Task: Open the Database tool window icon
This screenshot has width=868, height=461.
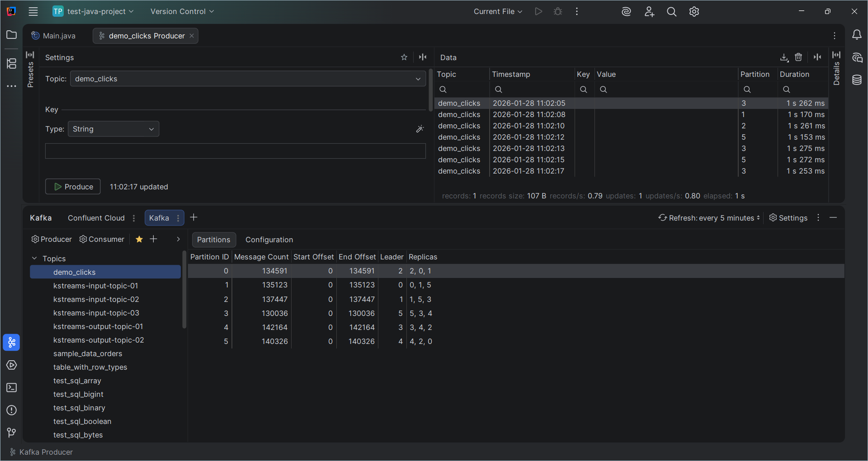Action: (x=858, y=80)
